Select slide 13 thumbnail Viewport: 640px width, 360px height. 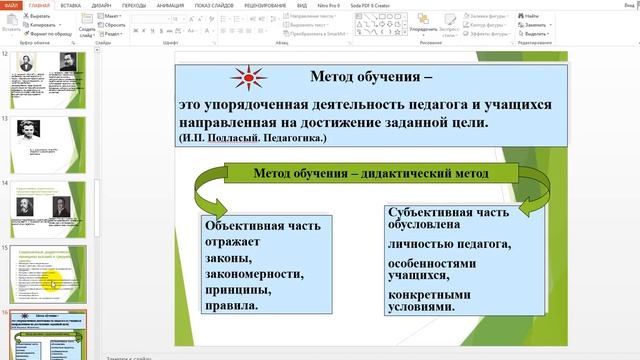(x=48, y=145)
